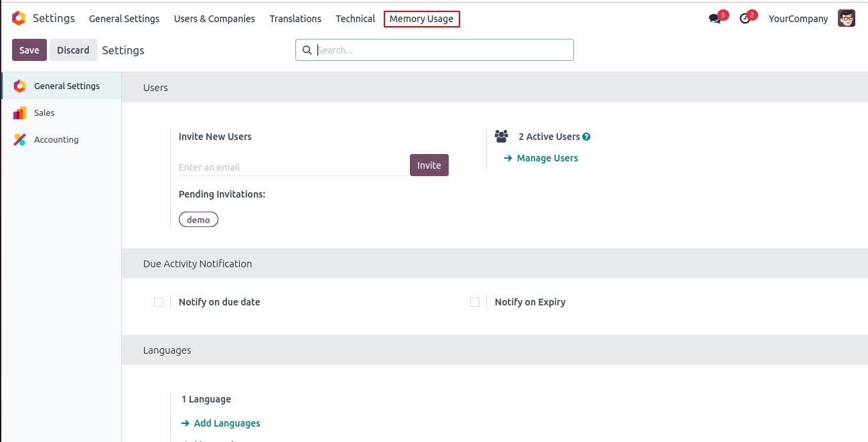Expand the Technical menu
This screenshot has height=442, width=868.
tap(355, 19)
